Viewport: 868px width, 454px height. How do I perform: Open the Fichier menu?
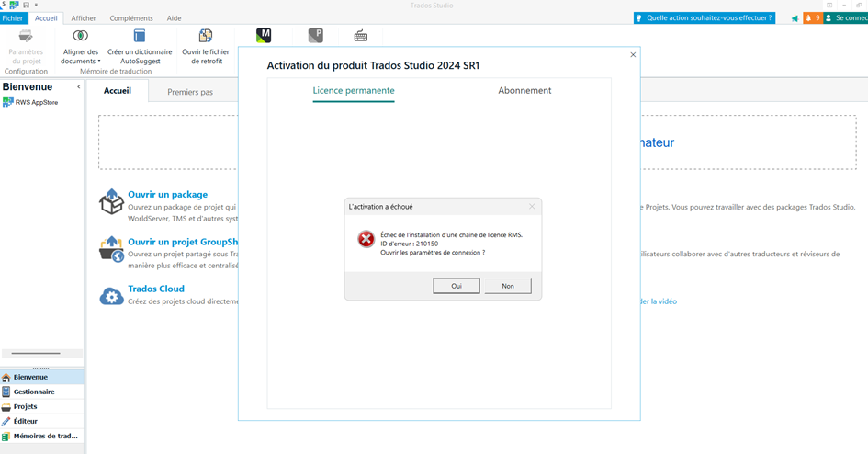coord(13,18)
